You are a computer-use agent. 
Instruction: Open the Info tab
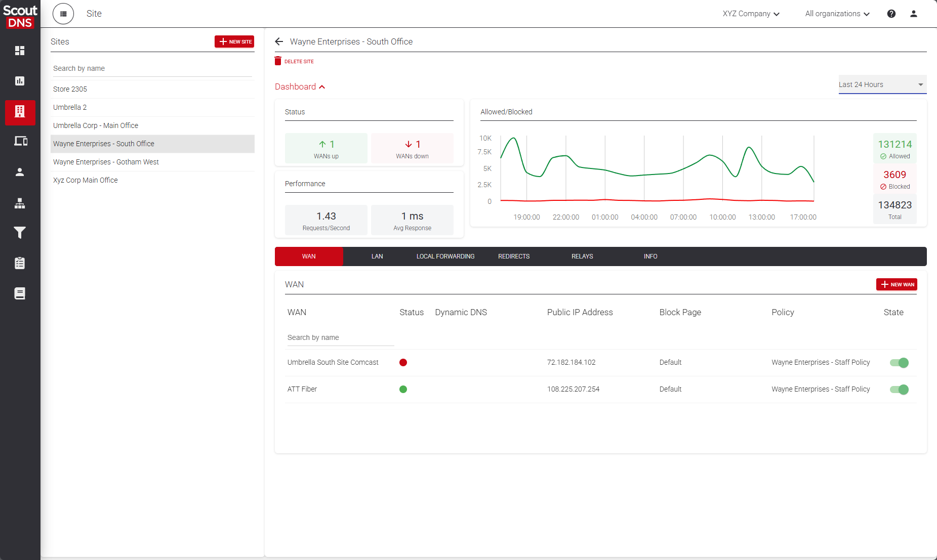650,256
